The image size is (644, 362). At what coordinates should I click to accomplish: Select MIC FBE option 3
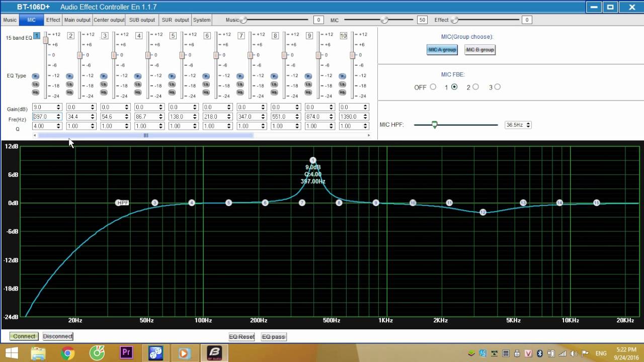coord(497,87)
